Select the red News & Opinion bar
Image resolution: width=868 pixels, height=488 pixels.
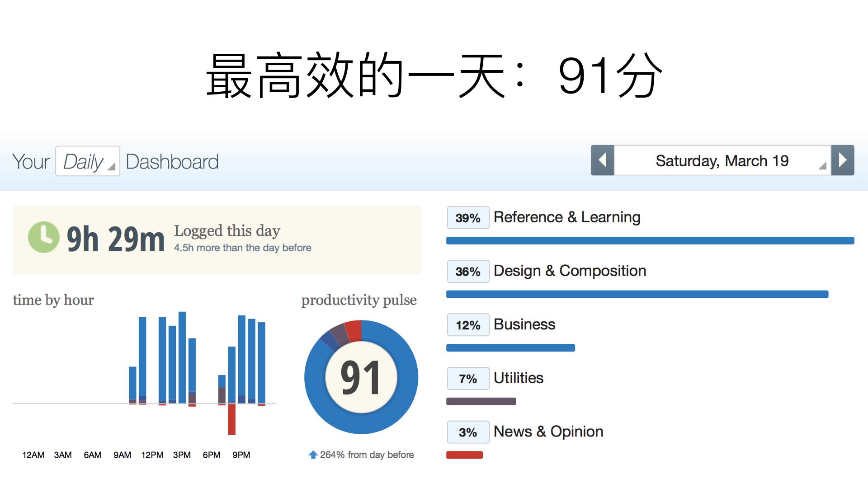coord(464,455)
